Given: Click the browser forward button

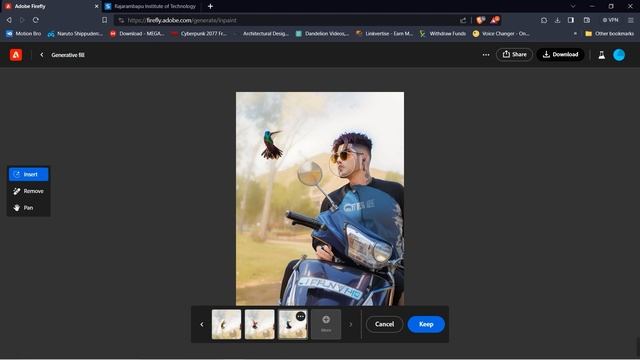Looking at the screenshot, I should [22, 20].
